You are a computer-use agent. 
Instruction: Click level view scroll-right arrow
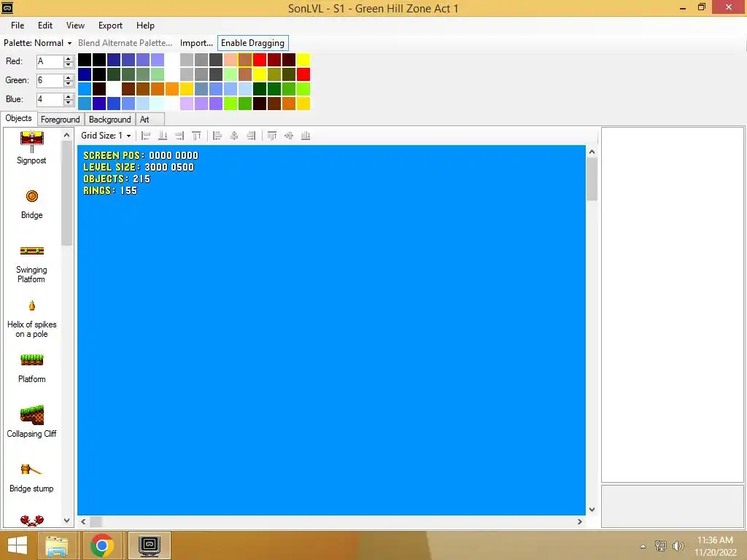tap(580, 522)
